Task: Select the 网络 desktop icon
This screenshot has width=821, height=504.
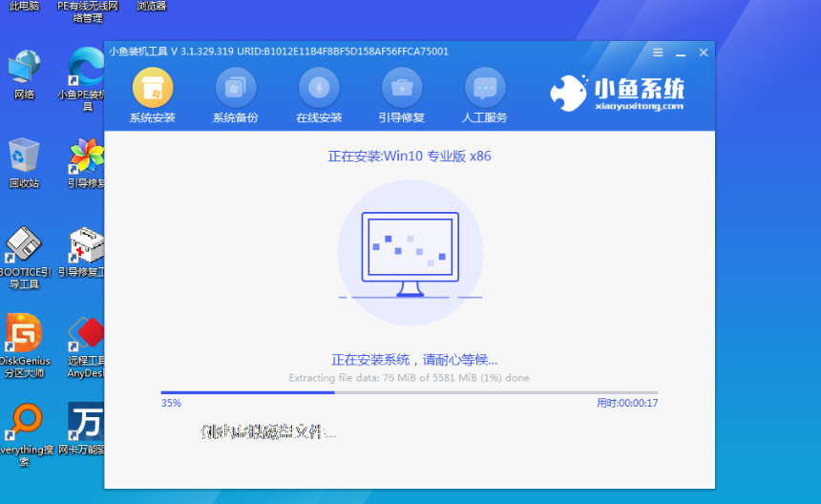Action: pos(24,74)
